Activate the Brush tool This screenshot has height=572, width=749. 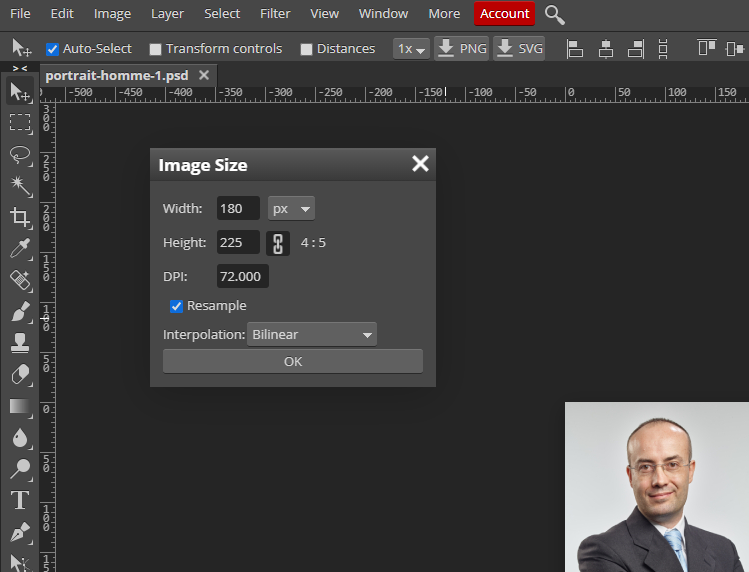pyautogui.click(x=20, y=312)
